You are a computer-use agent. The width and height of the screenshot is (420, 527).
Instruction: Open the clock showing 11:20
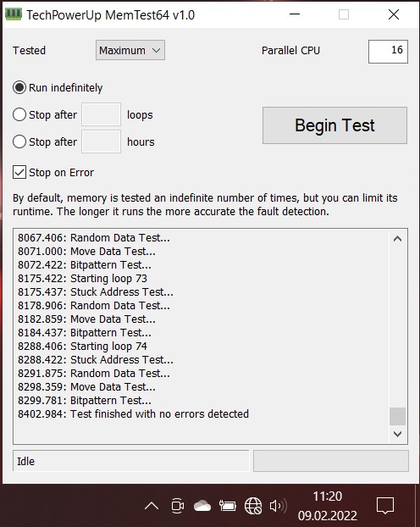click(x=327, y=506)
